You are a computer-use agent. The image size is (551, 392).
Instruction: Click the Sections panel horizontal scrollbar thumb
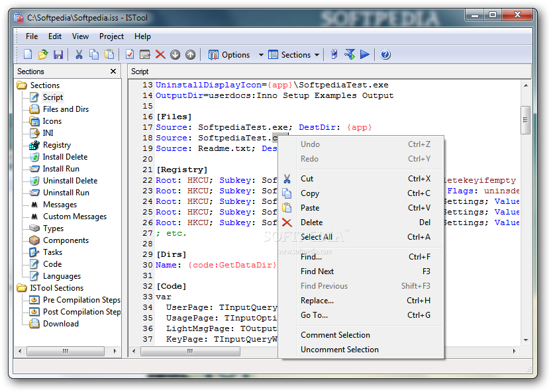(66, 351)
